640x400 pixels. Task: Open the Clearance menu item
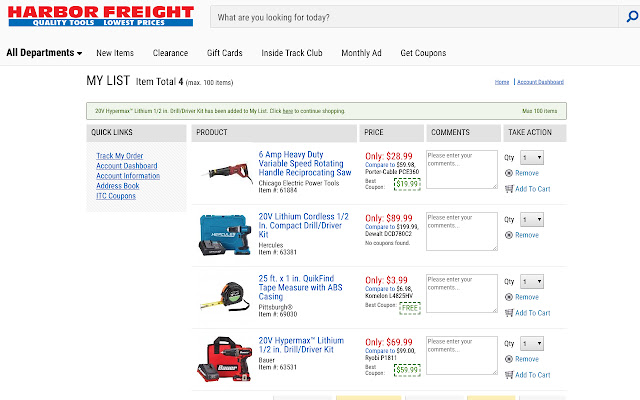170,53
